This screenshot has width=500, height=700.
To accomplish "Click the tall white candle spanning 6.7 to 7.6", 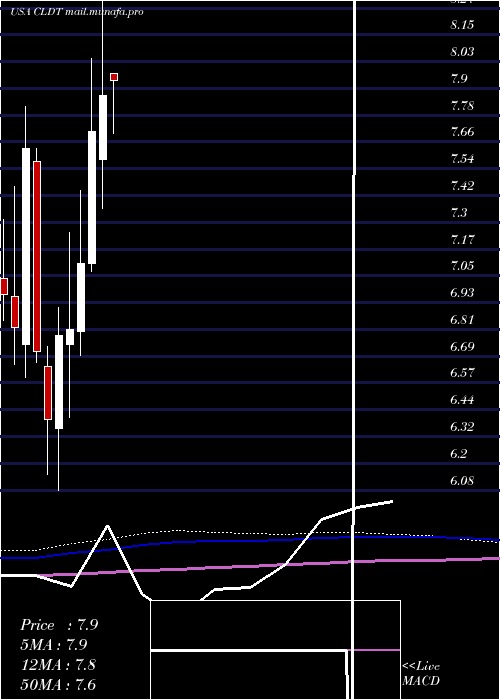I will (26, 246).
